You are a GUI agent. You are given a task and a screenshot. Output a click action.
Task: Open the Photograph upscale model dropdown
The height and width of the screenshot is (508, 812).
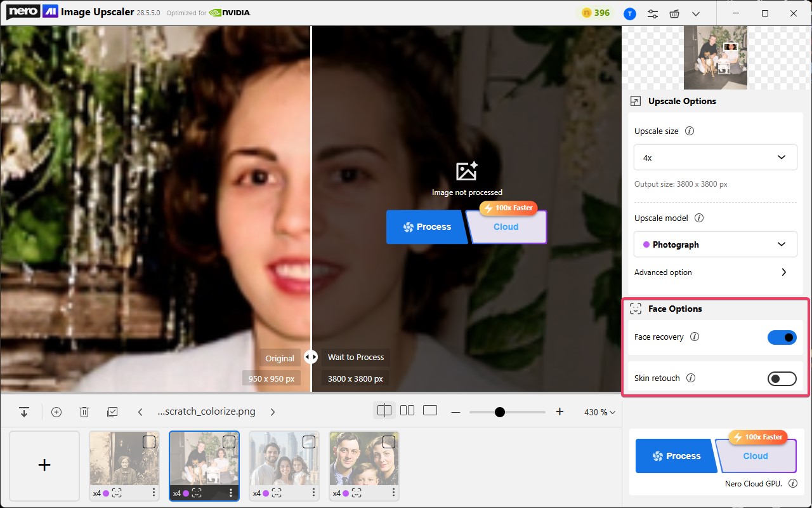coord(715,244)
